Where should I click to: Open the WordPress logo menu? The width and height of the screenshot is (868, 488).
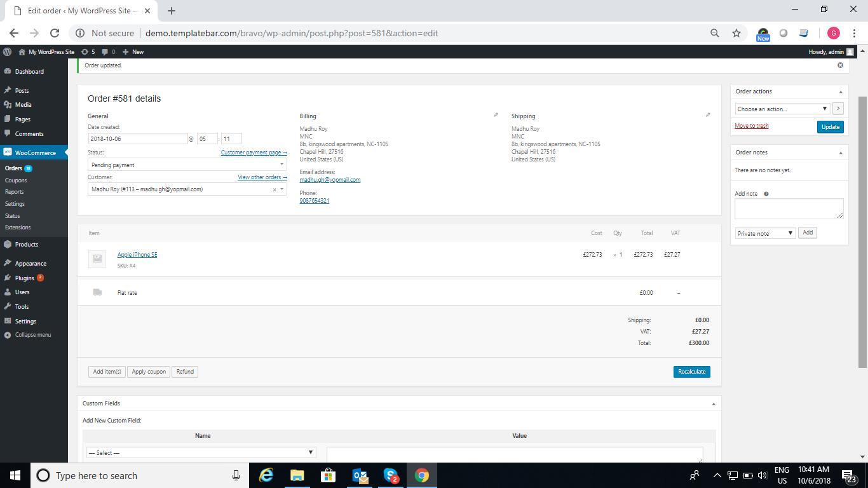click(7, 51)
